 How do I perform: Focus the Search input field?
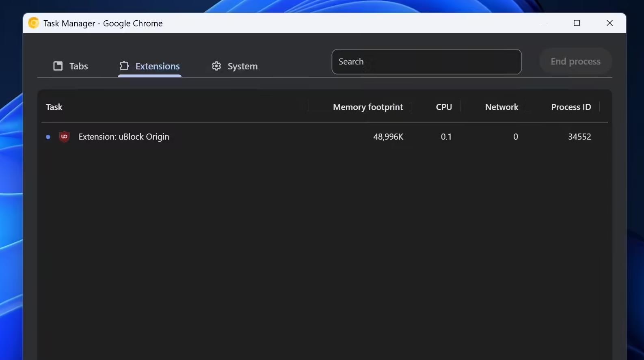click(426, 62)
